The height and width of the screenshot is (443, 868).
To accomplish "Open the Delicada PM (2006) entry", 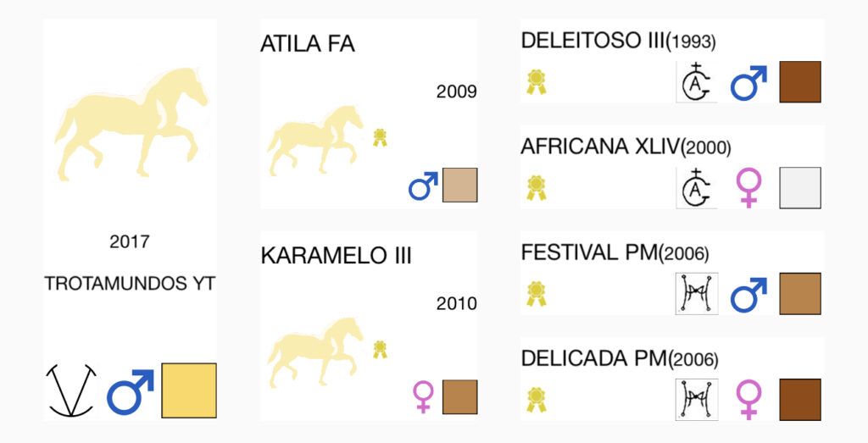I will [620, 359].
